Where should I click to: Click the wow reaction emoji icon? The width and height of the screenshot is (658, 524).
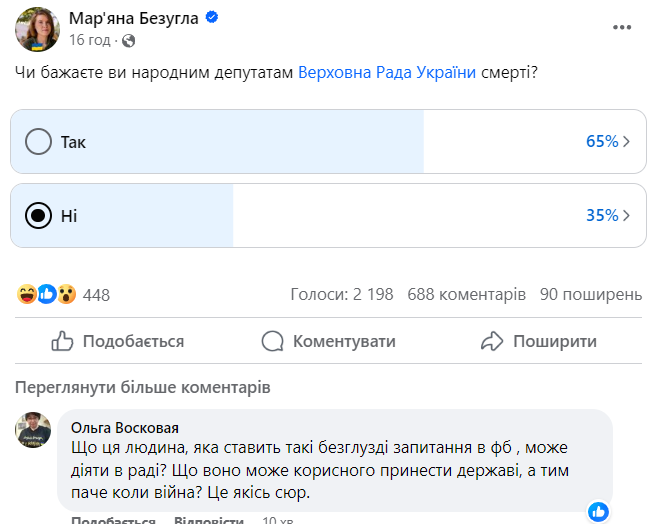coord(66,294)
